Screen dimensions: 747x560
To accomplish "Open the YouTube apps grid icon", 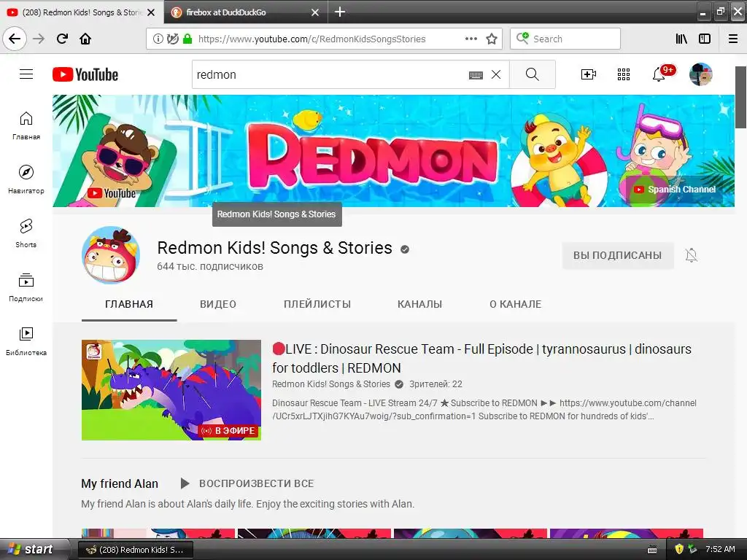I will coord(624,74).
